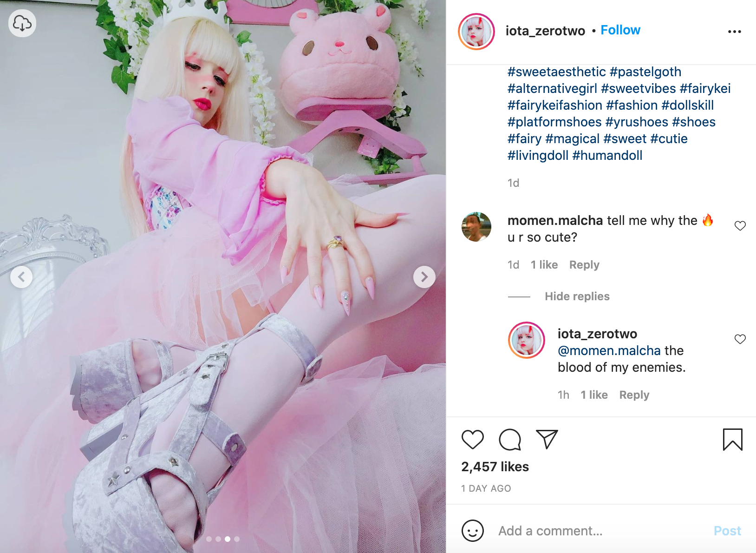
Task: Select the last carousel indicator dot
Action: [237, 539]
